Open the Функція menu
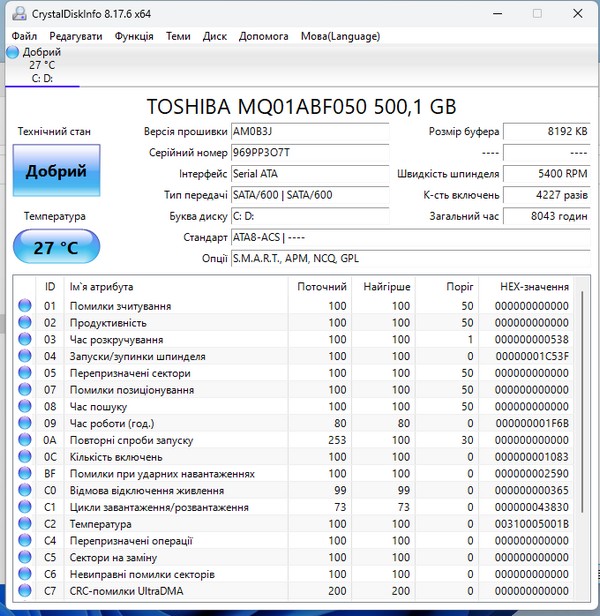 [134, 36]
